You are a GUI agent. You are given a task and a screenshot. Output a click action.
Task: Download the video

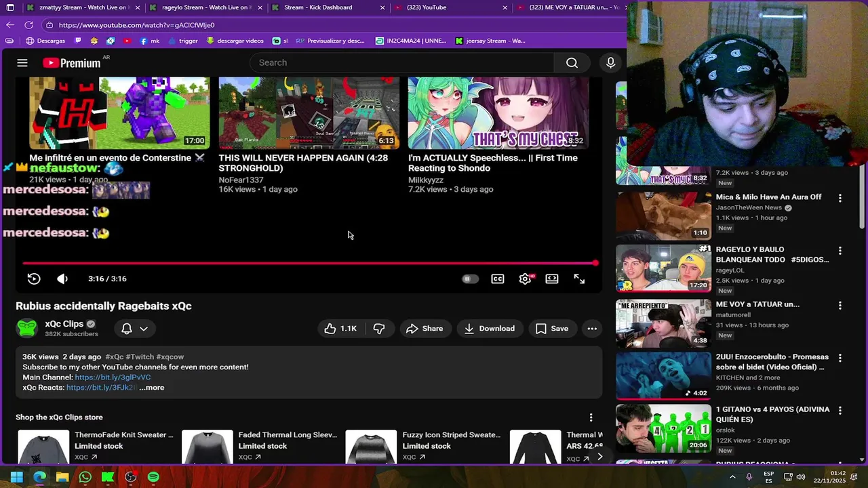coord(490,328)
